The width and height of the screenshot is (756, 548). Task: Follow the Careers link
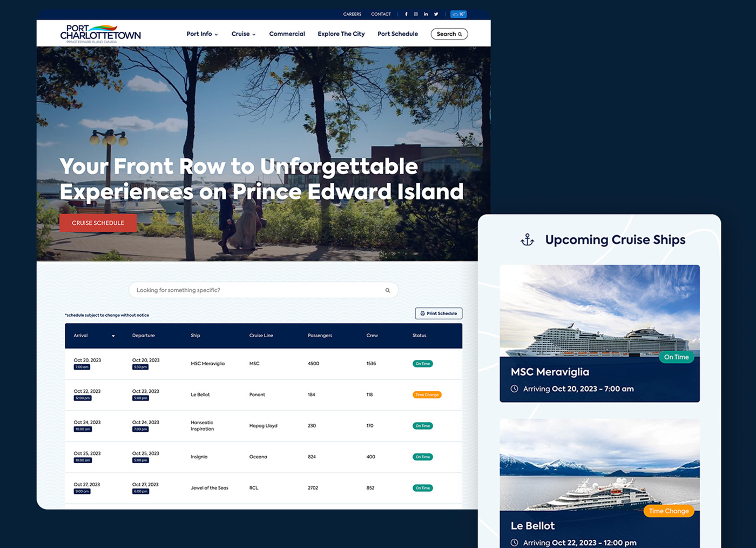click(x=352, y=14)
